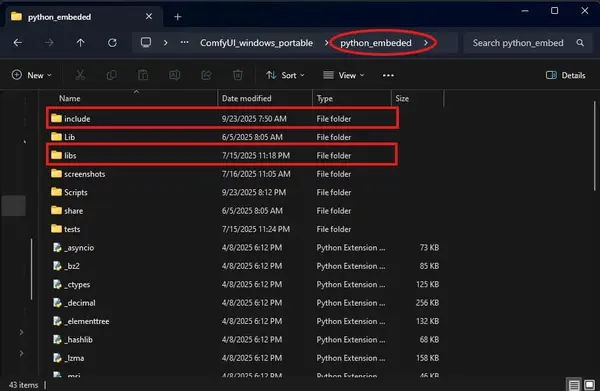Click the Copy icon in toolbar

click(111, 75)
